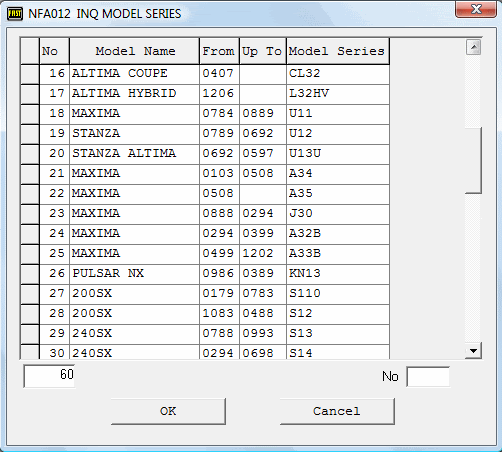Click From value 1083
502x452 pixels.
tap(219, 314)
